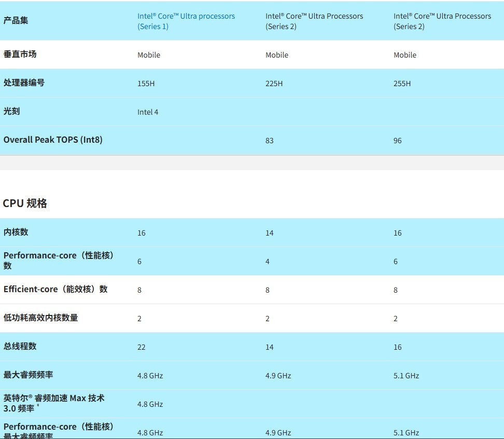Click the 4.9 GHz value in 最大睿频频率 row

[x=278, y=376]
